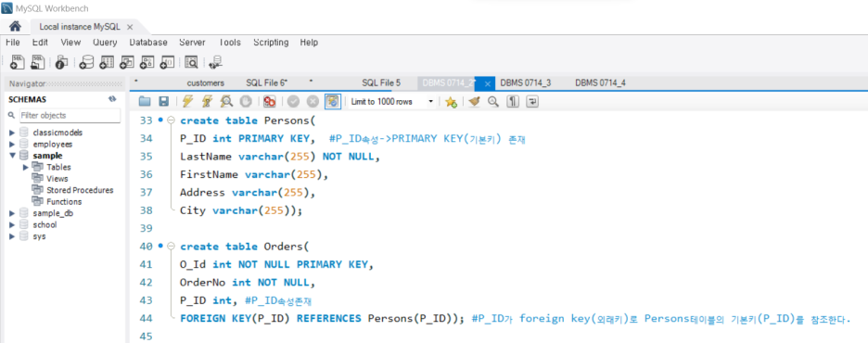Create a new view icon

[127, 62]
